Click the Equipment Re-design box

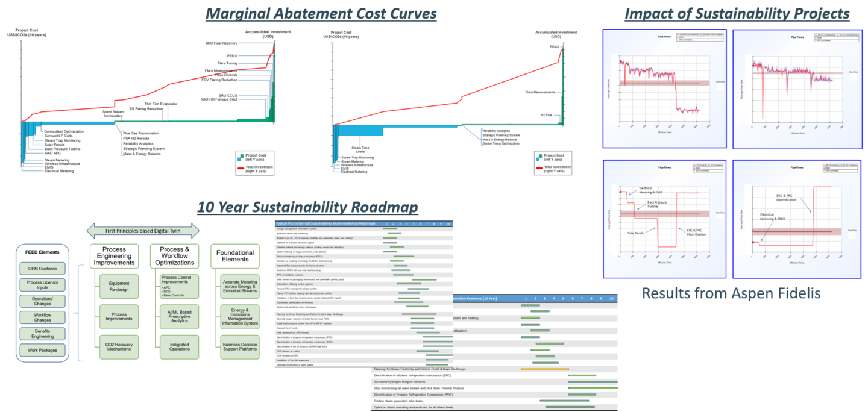119,287
